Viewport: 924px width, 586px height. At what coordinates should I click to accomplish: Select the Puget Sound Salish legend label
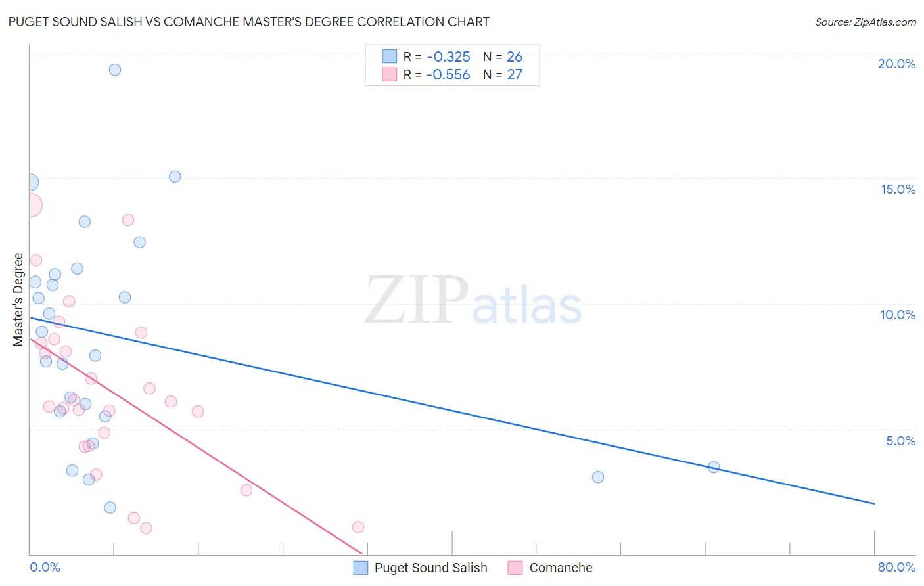[431, 568]
